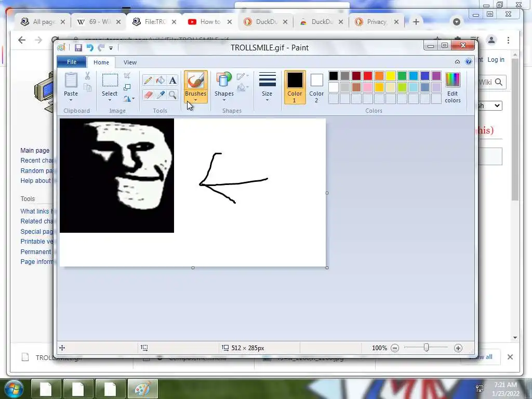
Task: Click the canvas bottom-right resize handle
Action: coord(327,268)
